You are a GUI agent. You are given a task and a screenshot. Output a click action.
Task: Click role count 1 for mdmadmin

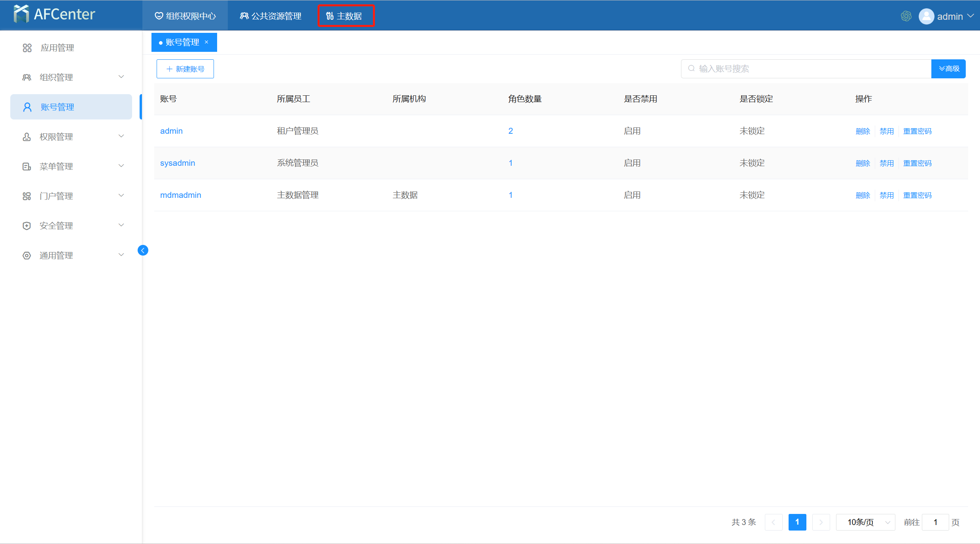click(511, 195)
